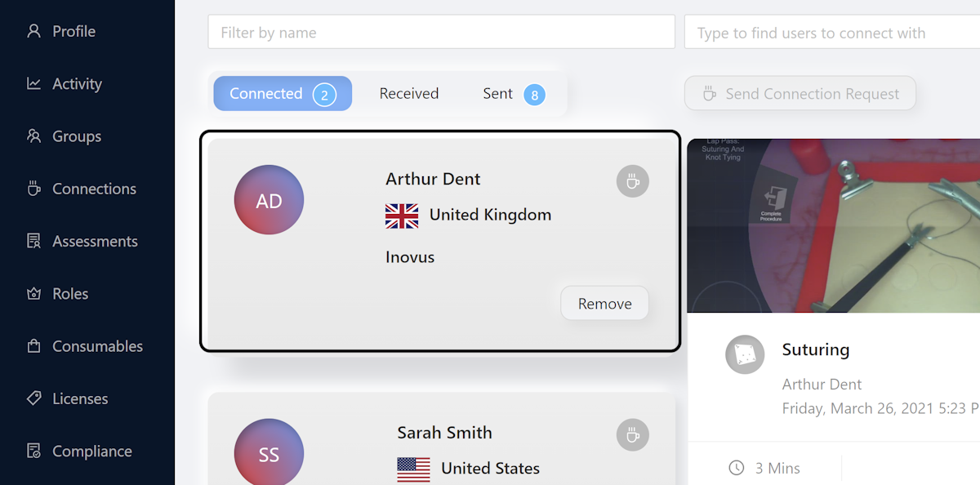This screenshot has height=485, width=980.
Task: Open the Received tab
Action: click(409, 94)
